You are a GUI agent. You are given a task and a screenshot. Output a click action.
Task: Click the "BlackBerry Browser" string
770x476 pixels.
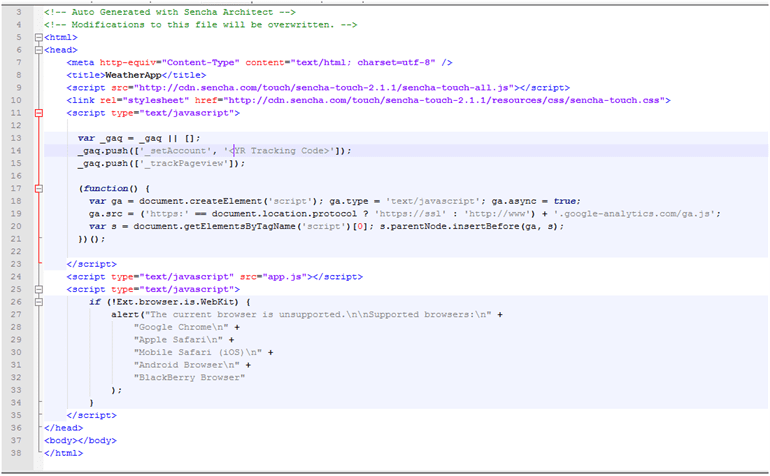189,378
